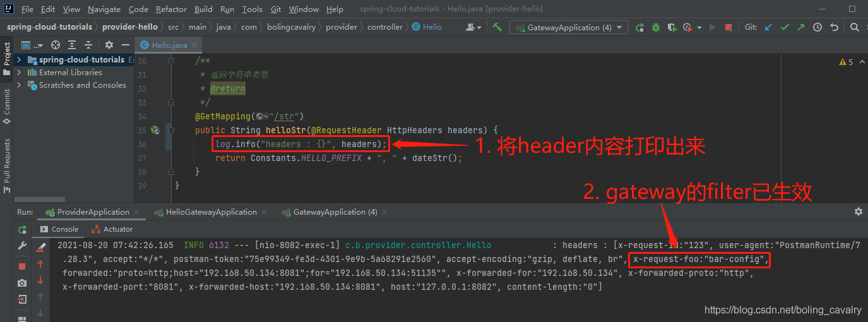The height and width of the screenshot is (322, 868).
Task: Expand External Libraries tree node
Action: (x=19, y=73)
